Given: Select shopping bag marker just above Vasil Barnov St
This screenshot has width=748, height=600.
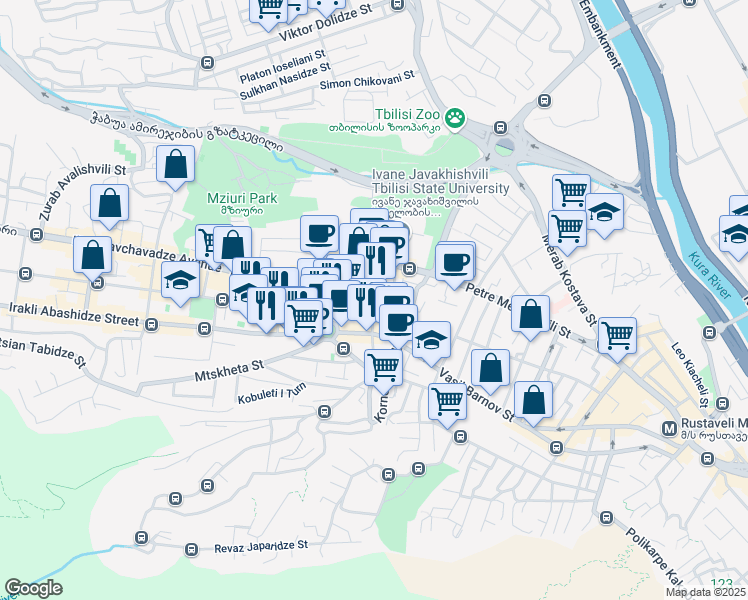Looking at the screenshot, I should 490,370.
